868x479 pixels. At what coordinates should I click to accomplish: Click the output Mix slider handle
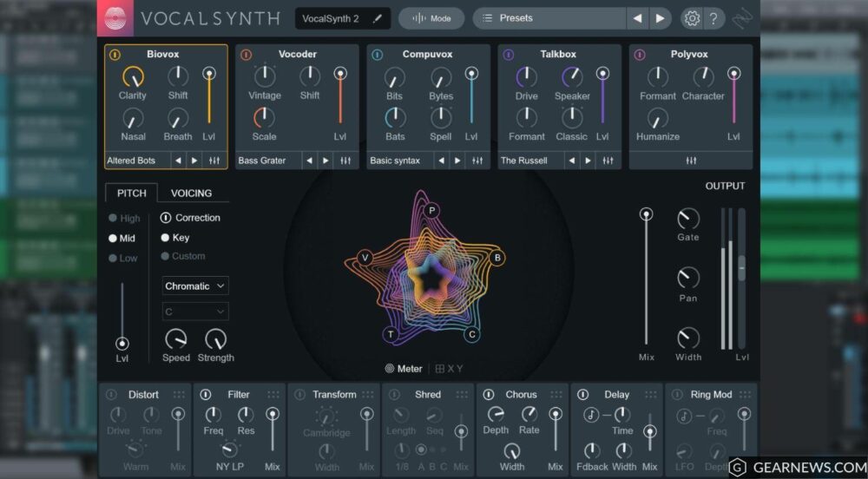tap(646, 213)
